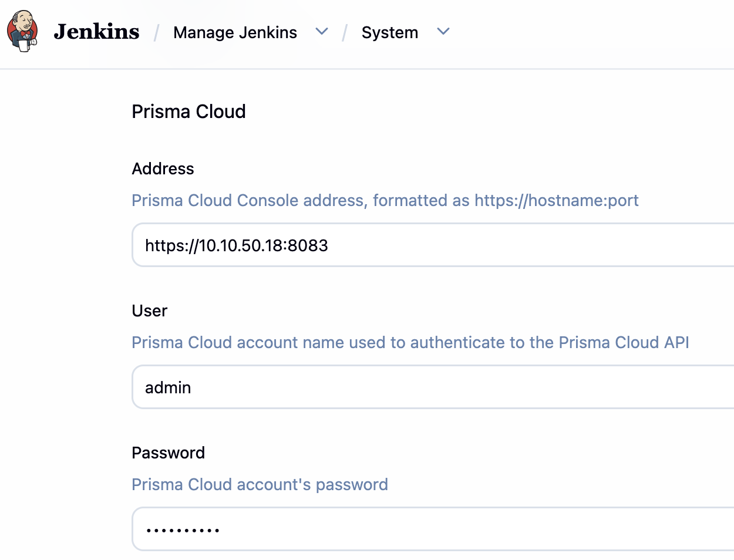Screen dimensions: 734x560
Task: Click the Jenkins butler mascot logo
Action: tap(22, 32)
